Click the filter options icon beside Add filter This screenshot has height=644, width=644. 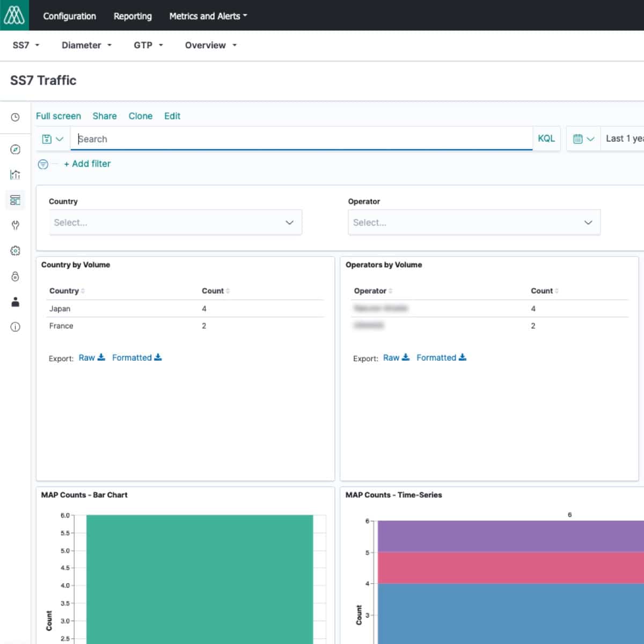[x=43, y=164]
